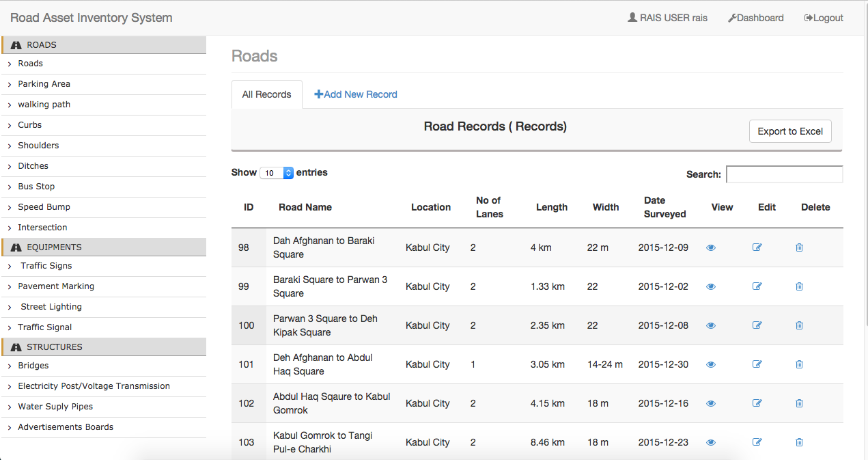Image resolution: width=868 pixels, height=460 pixels.
Task: Click eye view icon for road 98
Action: [x=711, y=247]
